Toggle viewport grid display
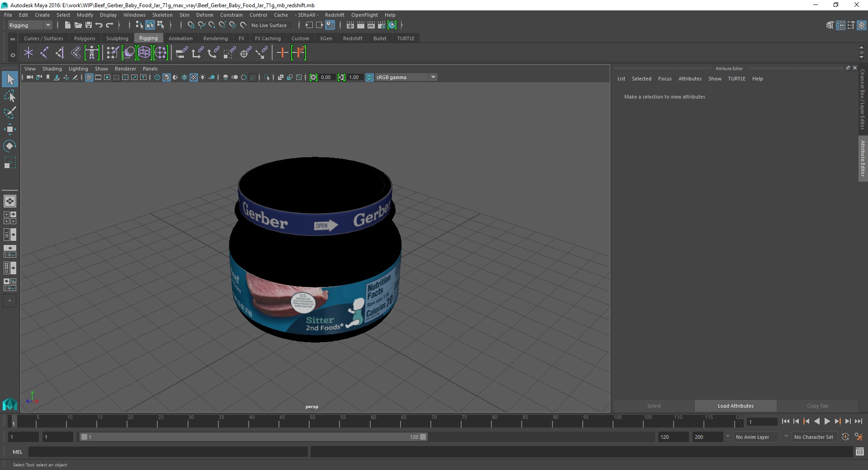The image size is (868, 470). [x=89, y=77]
